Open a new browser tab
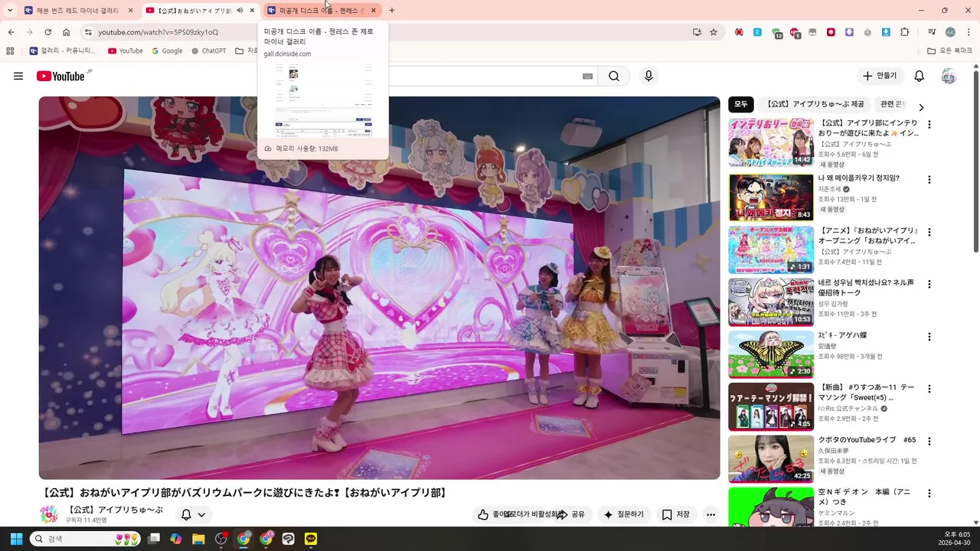This screenshot has width=980, height=551. pyautogui.click(x=392, y=11)
